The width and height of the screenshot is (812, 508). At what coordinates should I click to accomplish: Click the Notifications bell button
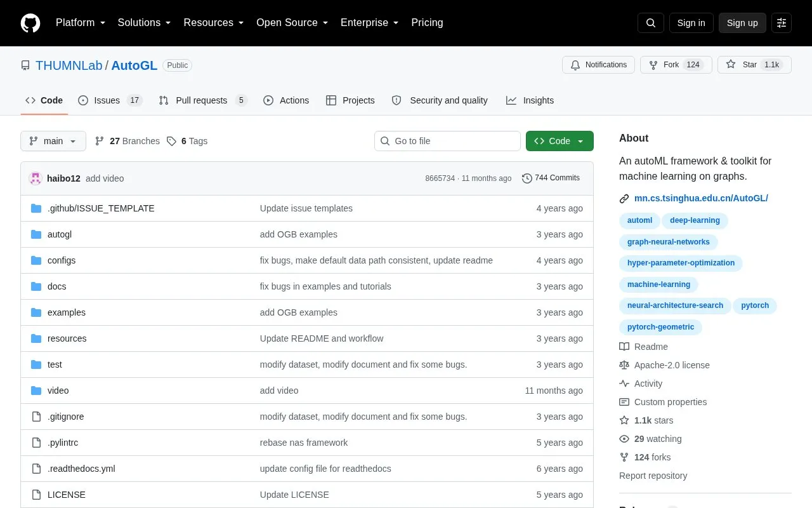click(598, 65)
